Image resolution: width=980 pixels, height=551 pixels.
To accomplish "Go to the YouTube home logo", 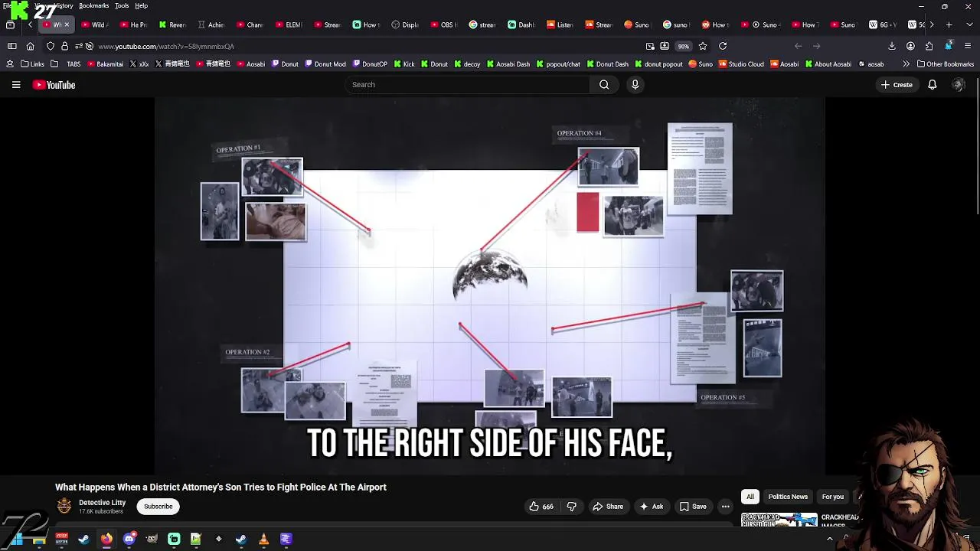I will point(54,85).
